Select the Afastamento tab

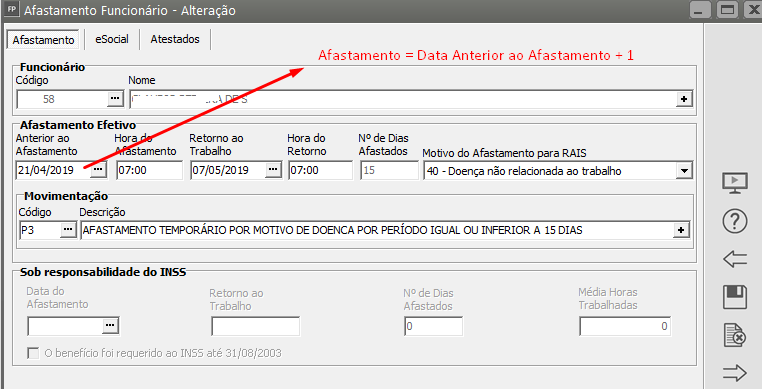click(x=44, y=39)
